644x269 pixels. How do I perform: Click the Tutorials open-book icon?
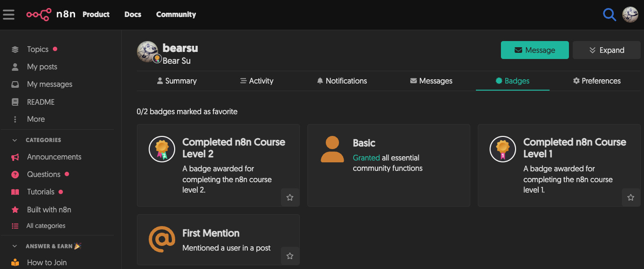point(15,192)
